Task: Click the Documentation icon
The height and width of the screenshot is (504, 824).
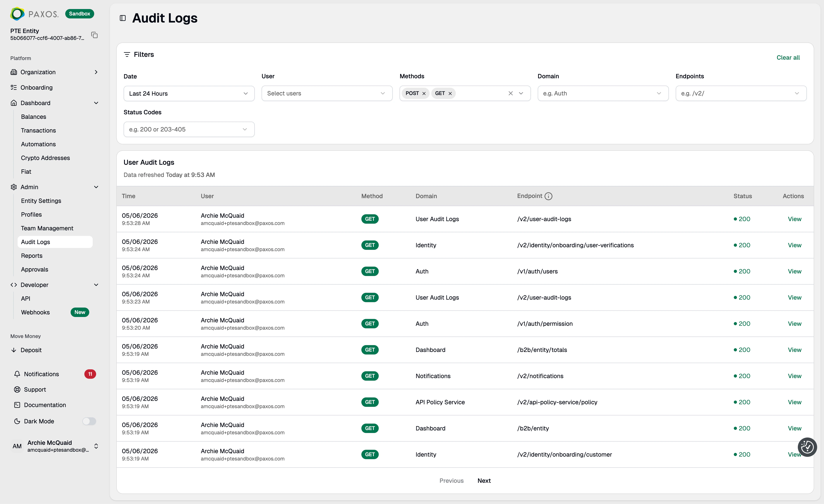Action: click(x=17, y=405)
